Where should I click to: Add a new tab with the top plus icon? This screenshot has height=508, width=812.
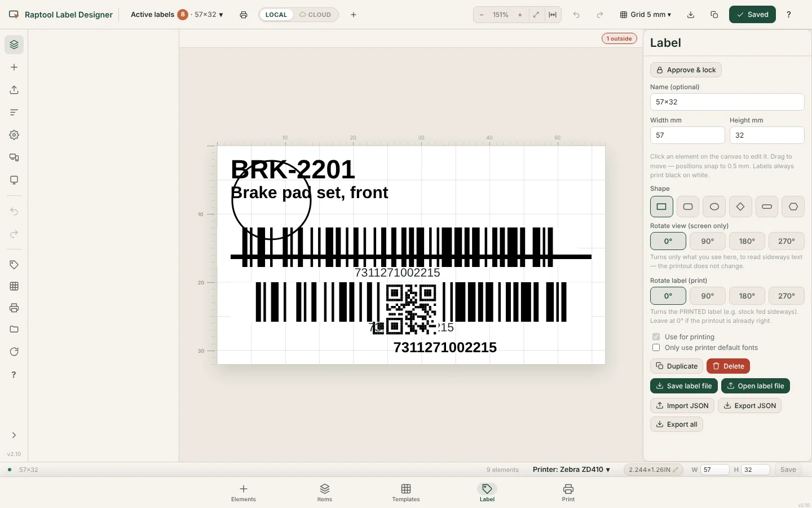[x=354, y=15]
